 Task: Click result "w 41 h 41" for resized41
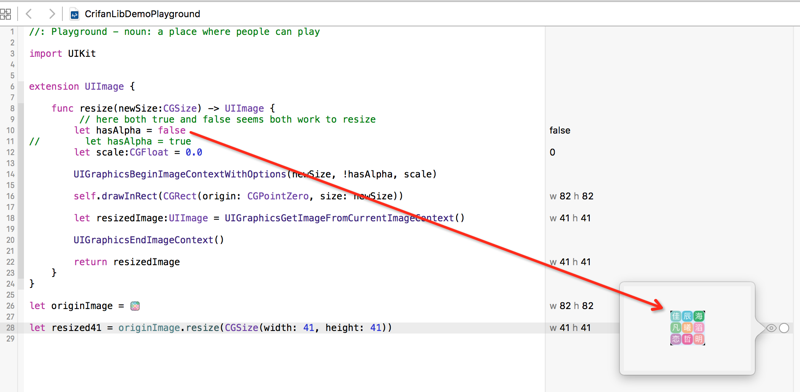tap(570, 328)
